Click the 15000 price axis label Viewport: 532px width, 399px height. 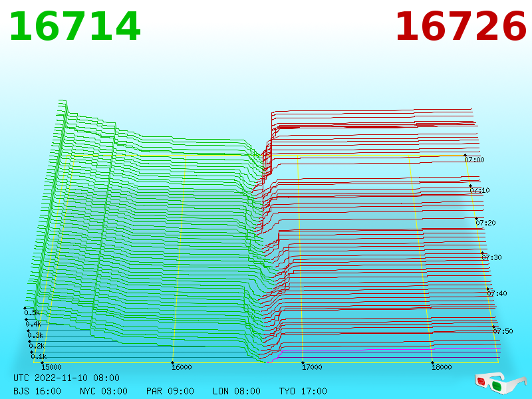tap(51, 367)
